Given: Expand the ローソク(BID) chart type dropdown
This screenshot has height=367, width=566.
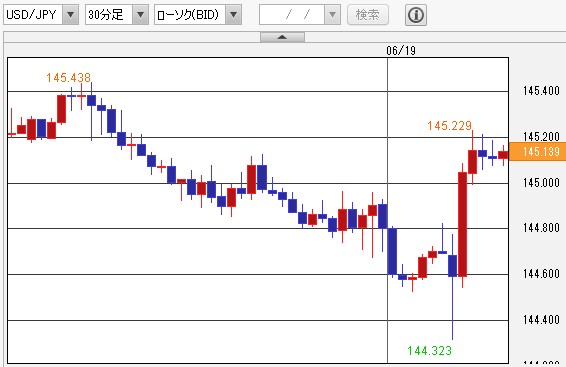Looking at the screenshot, I should 234,15.
